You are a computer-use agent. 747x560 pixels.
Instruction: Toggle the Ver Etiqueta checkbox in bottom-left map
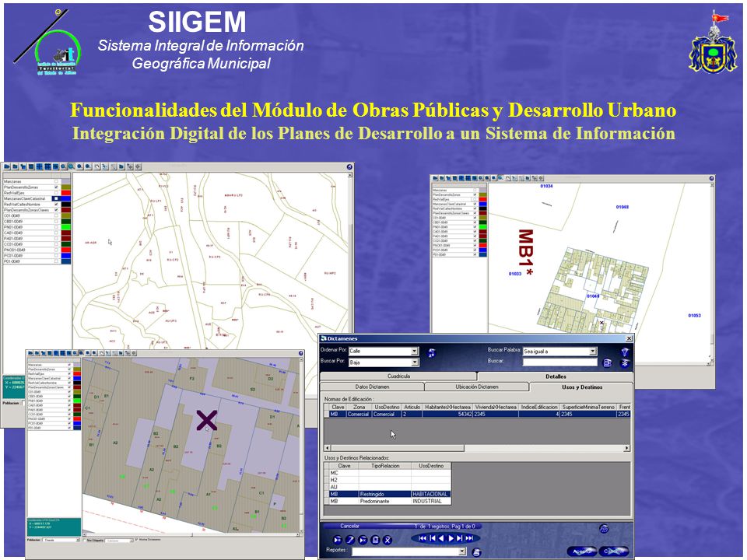click(85, 541)
